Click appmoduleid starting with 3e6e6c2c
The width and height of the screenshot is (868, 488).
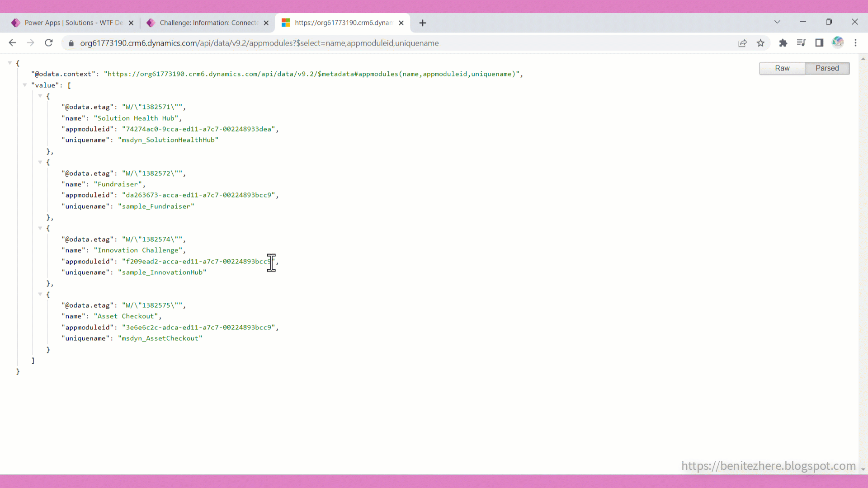pyautogui.click(x=198, y=328)
